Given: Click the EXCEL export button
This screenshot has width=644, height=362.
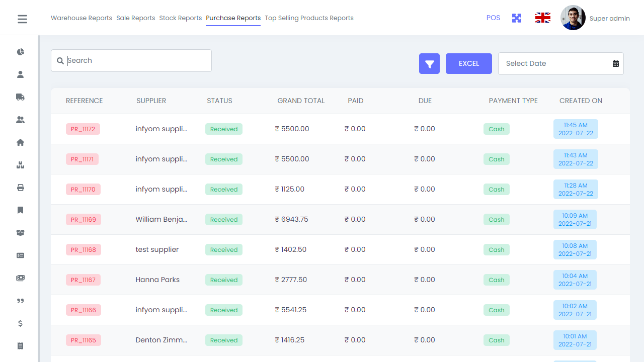Looking at the screenshot, I should (468, 64).
